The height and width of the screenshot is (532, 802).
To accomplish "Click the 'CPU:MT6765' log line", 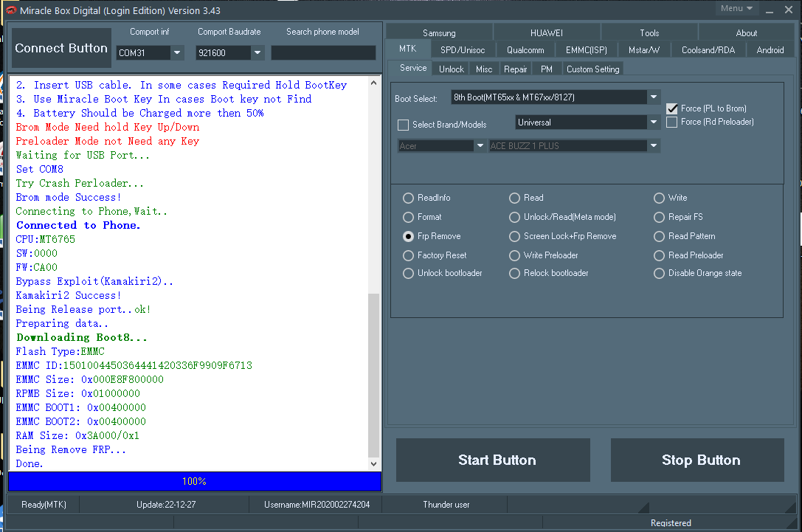I will click(x=46, y=239).
